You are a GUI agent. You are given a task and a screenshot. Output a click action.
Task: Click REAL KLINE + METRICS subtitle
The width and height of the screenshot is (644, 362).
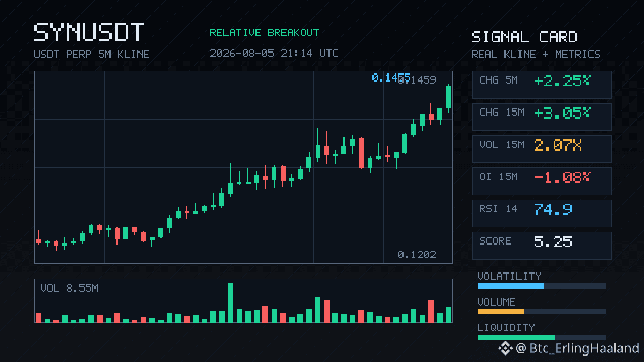[x=536, y=54]
